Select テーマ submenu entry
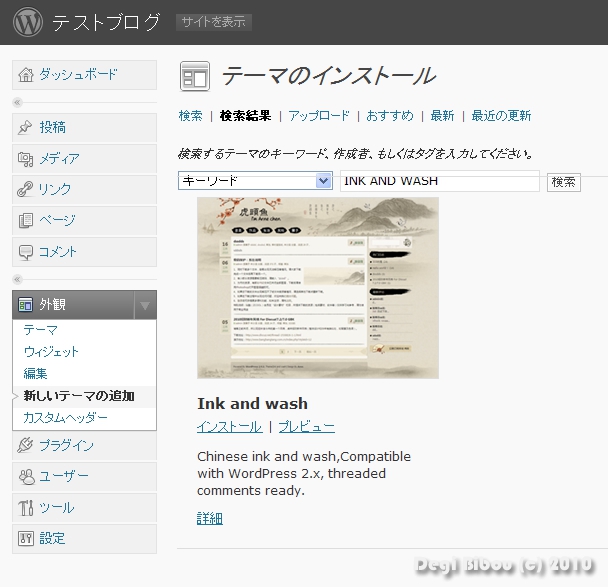608x587 pixels. pyautogui.click(x=41, y=330)
